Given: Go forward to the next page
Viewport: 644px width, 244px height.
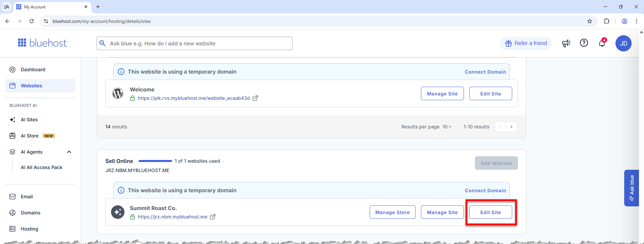Looking at the screenshot, I should 19,21.
